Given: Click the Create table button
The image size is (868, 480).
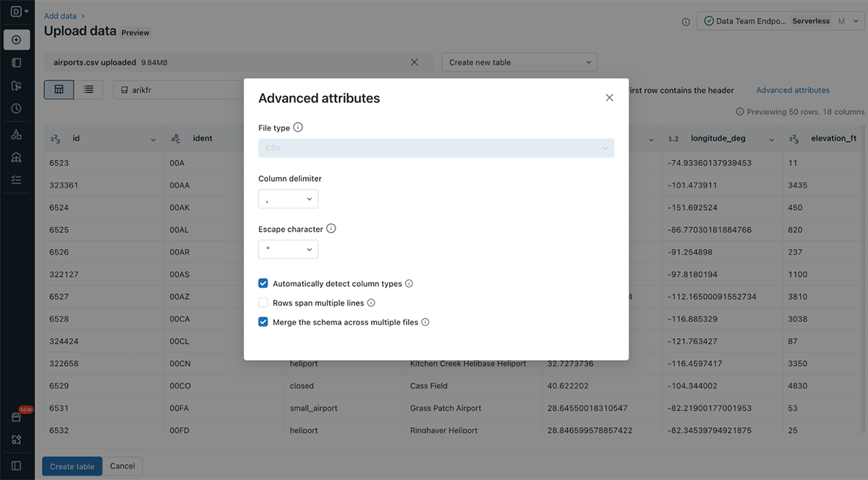Looking at the screenshot, I should pyautogui.click(x=72, y=466).
